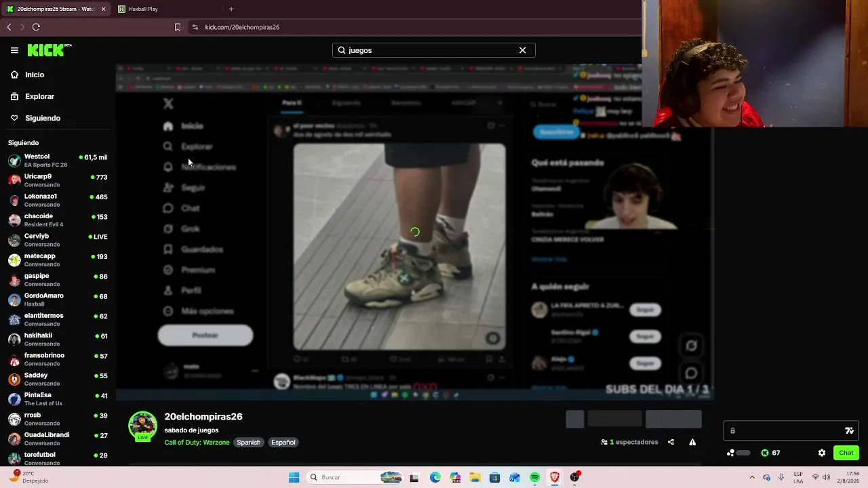
Task: Open Uricarp9's channel
Action: (58, 180)
